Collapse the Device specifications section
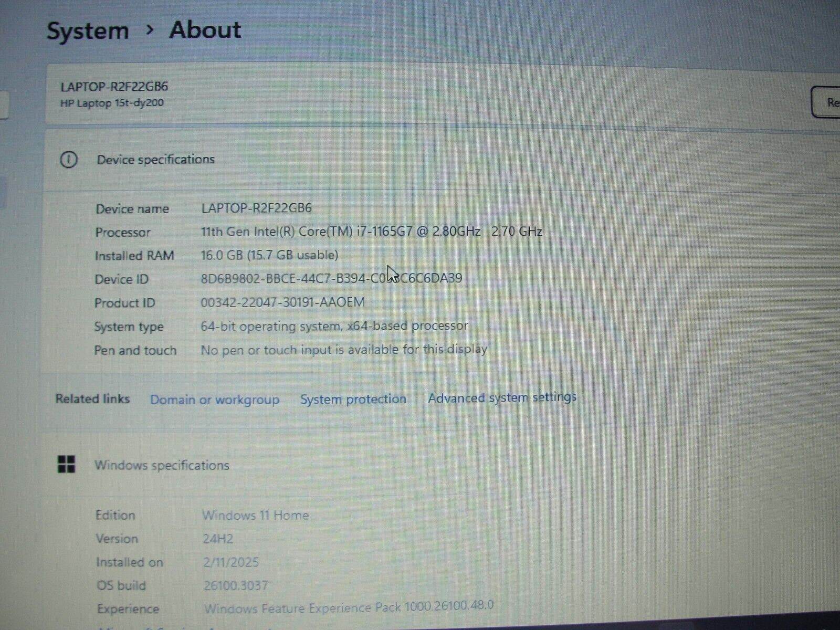This screenshot has height=630, width=840. tap(155, 160)
